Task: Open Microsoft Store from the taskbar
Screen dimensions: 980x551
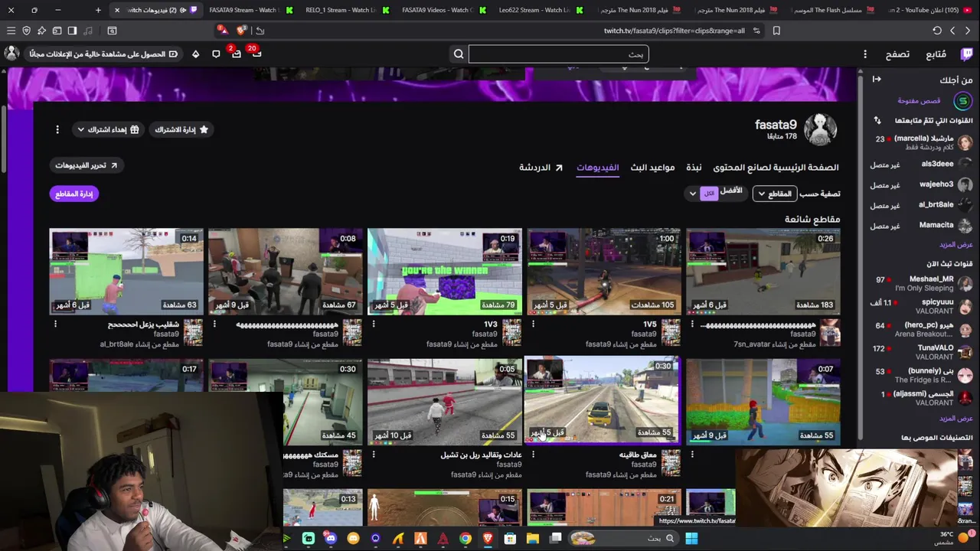Action: pos(510,539)
